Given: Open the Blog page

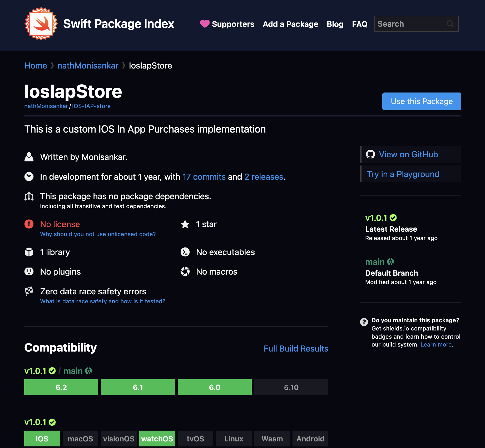Looking at the screenshot, I should pyautogui.click(x=335, y=24).
